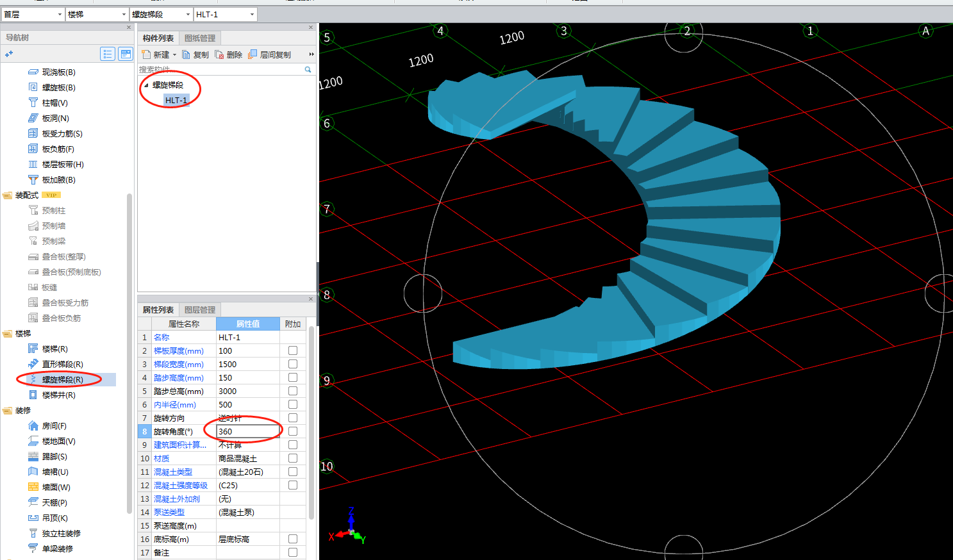Click the 复制 button

[x=195, y=54]
